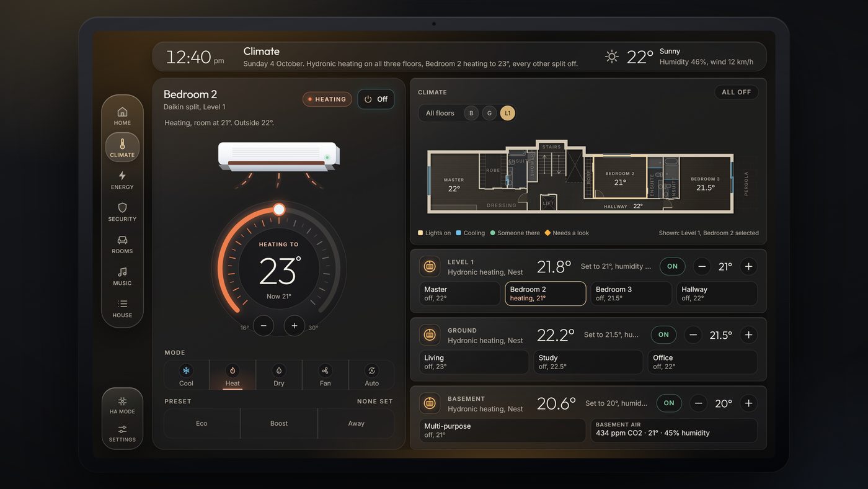Select Fan mode
This screenshot has width=868, height=489.
tap(325, 375)
